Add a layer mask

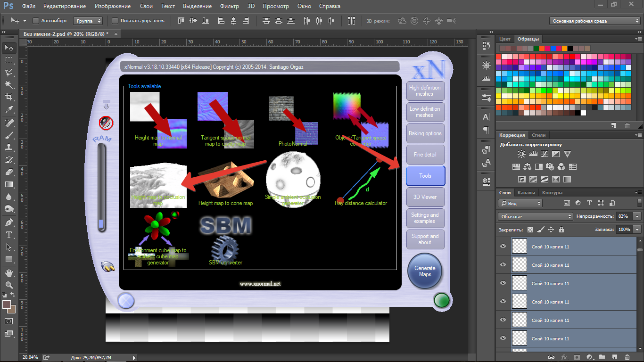[x=576, y=357]
